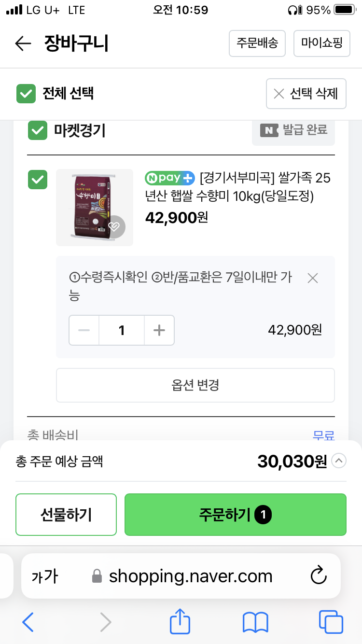
Task: Open Safari bookmarks book icon
Action: [x=255, y=622]
